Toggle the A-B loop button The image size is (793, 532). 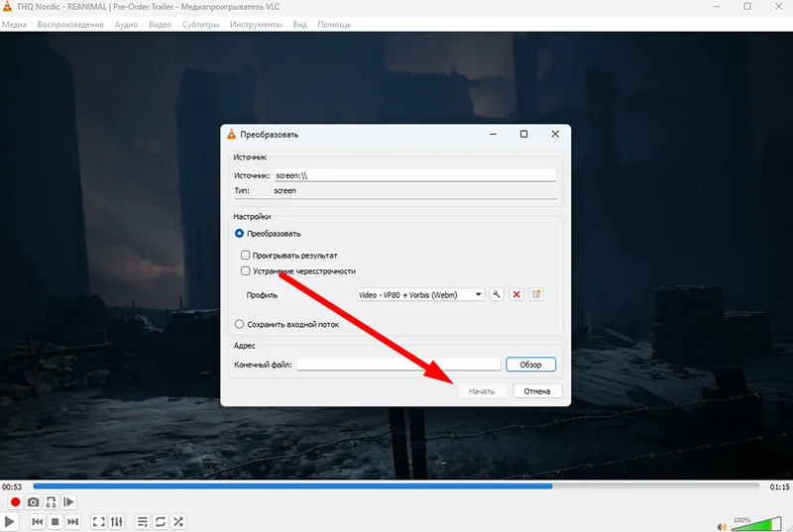pos(51,502)
